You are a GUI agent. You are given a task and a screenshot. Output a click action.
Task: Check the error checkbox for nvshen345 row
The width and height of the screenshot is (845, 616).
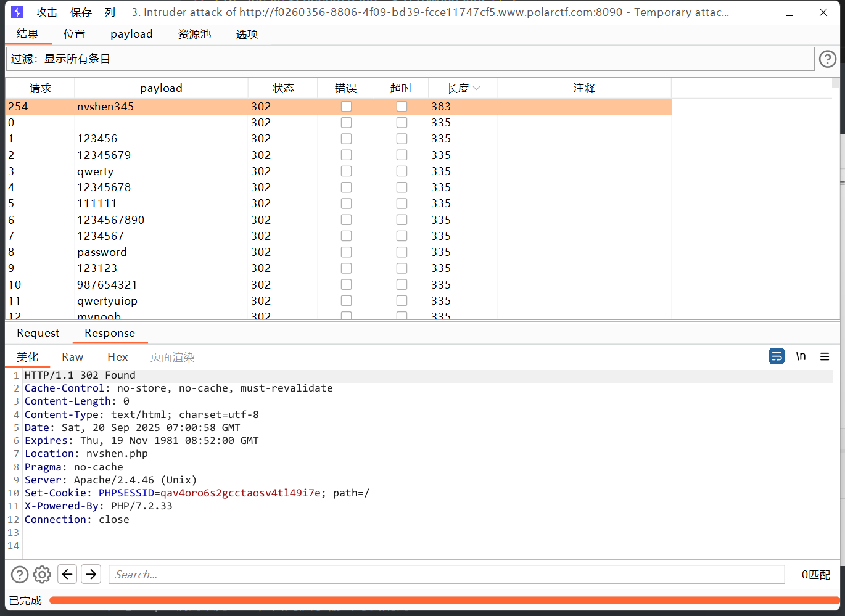(346, 107)
